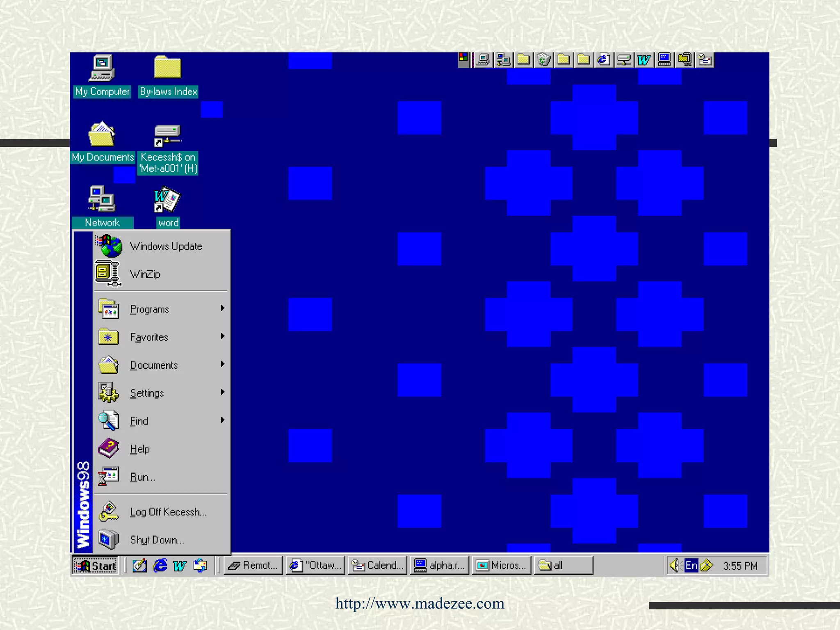Launch Internet Explorer from quick launch bar

coord(160,566)
